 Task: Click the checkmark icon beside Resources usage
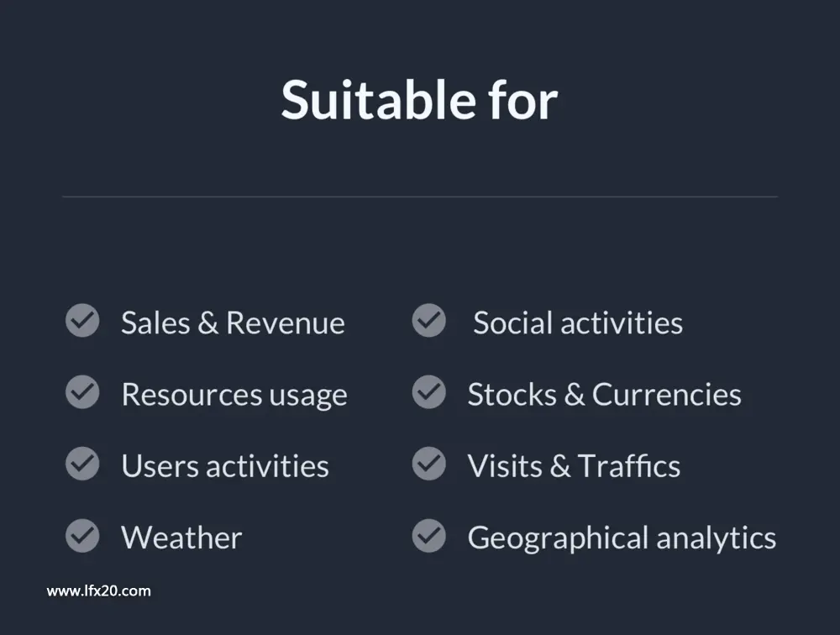tap(82, 391)
